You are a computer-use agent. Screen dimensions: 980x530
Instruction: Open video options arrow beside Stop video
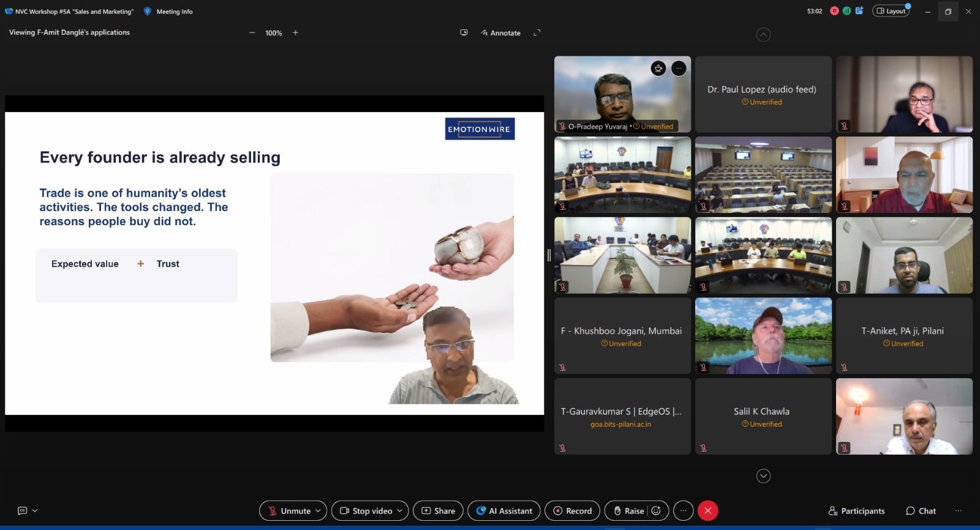400,511
